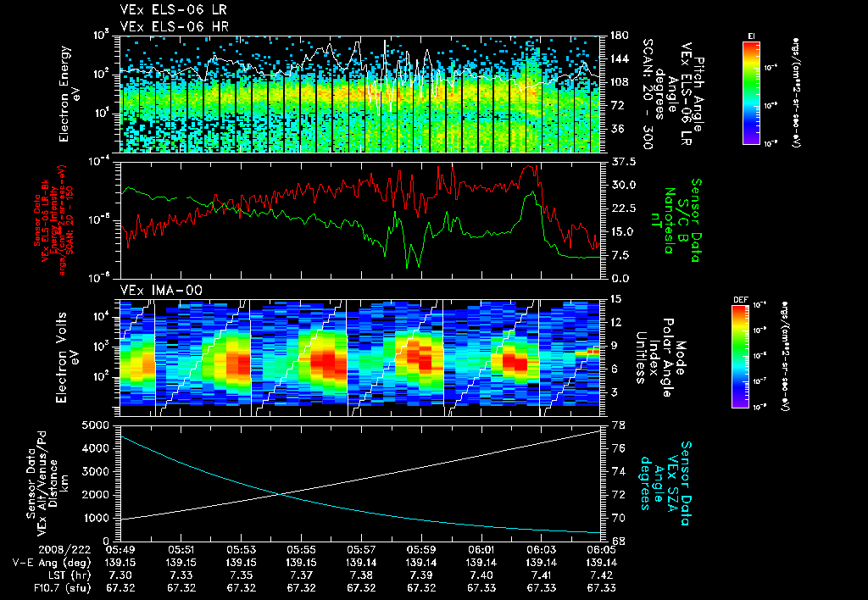Click the '06:01' time tick label
868x600 pixels.
tap(481, 550)
